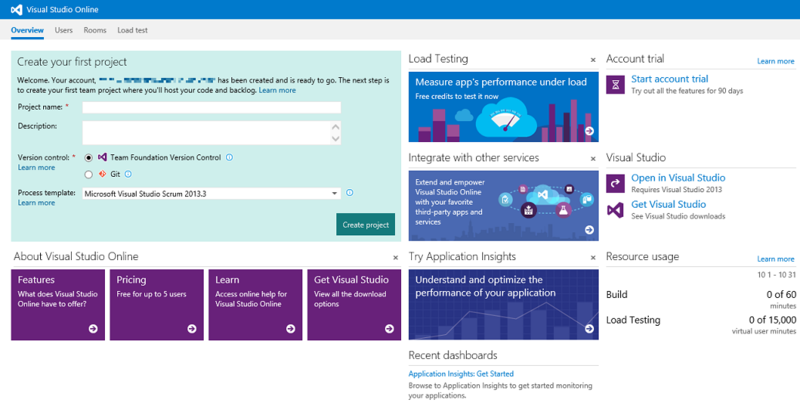Go to the Load test tab
Screen dimensions: 800x406
click(x=132, y=30)
